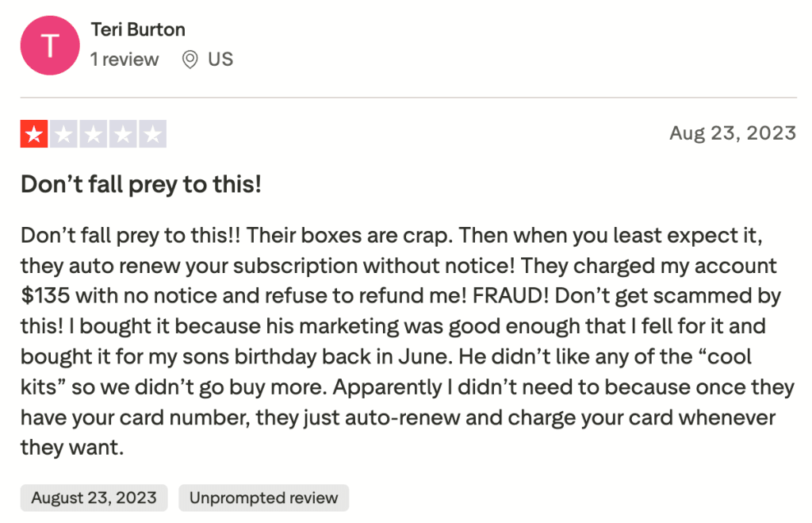Viewport: 812px width, 523px height.
Task: Click the fourth grey rating star
Action: (123, 134)
